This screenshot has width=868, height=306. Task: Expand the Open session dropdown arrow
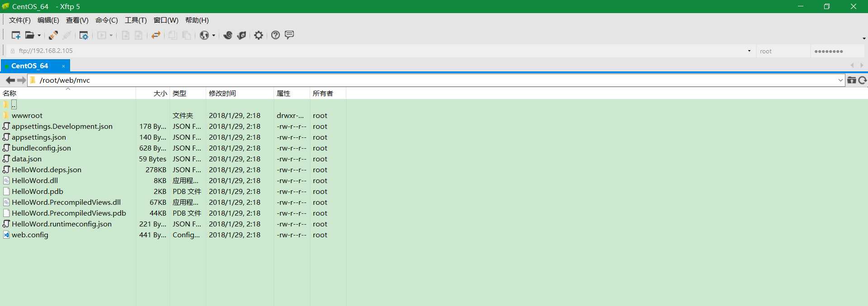coord(39,35)
